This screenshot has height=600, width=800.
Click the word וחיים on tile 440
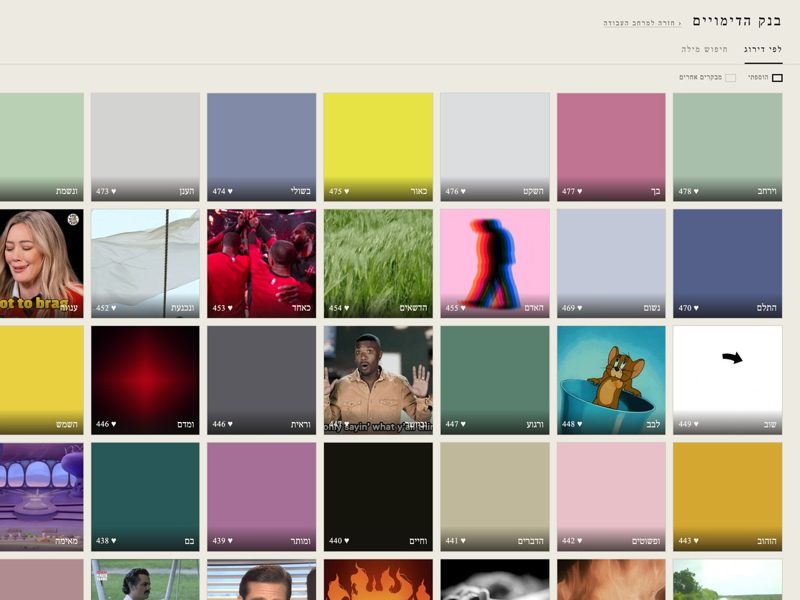(418, 541)
